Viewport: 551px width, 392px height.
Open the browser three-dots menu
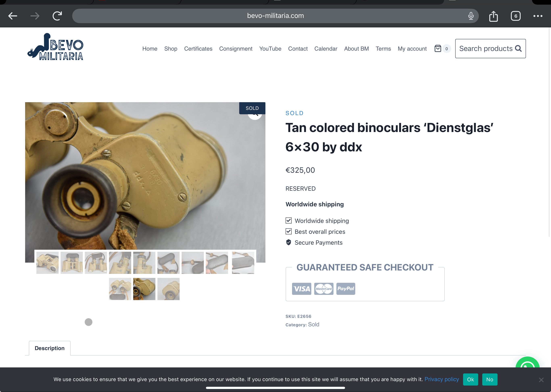[538, 16]
